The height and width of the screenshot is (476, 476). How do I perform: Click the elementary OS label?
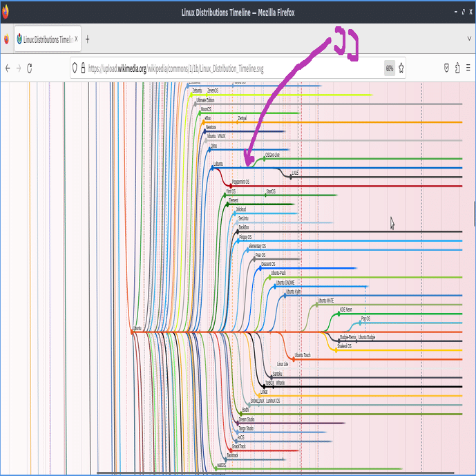257,246
